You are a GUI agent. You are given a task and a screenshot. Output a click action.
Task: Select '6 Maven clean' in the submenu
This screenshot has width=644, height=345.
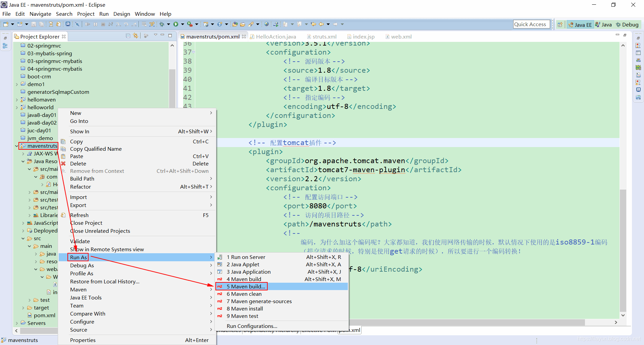282,294
